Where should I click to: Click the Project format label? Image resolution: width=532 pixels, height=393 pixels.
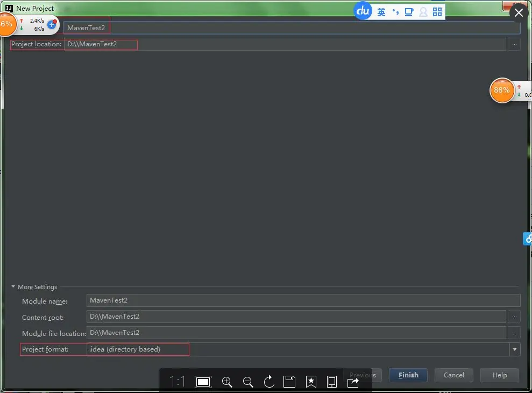tap(45, 349)
